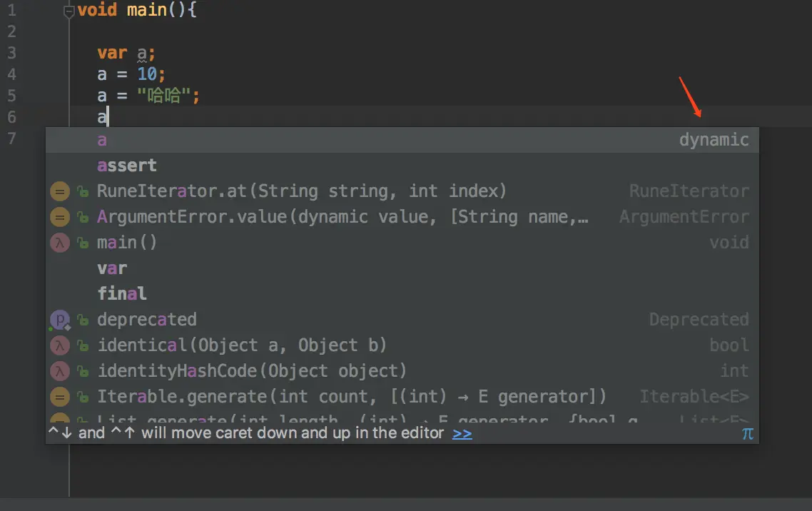
Task: Click green lock icon beside identityHashCode
Action: tap(83, 371)
